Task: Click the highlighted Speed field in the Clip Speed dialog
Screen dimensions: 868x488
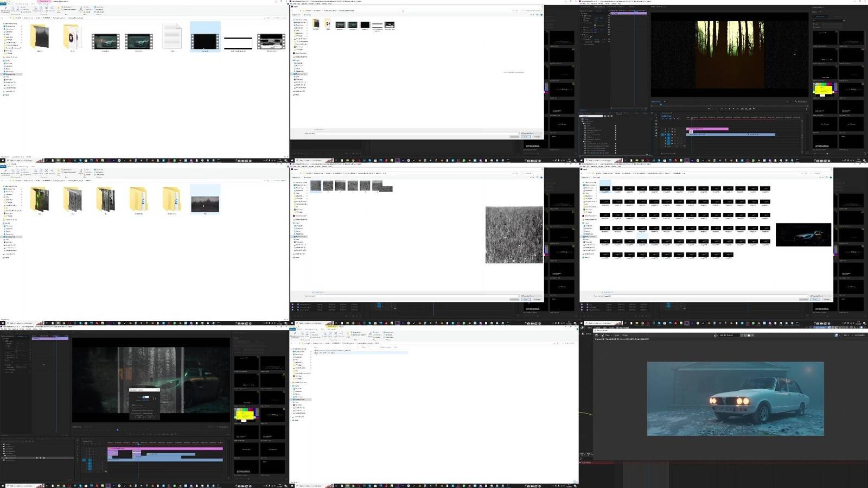Action: [145, 397]
